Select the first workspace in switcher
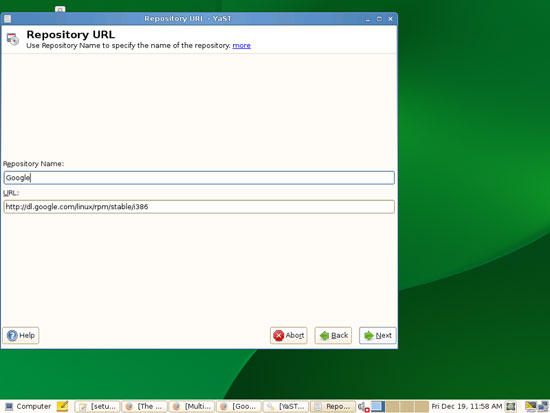The width and height of the screenshot is (550, 413). pos(378,406)
